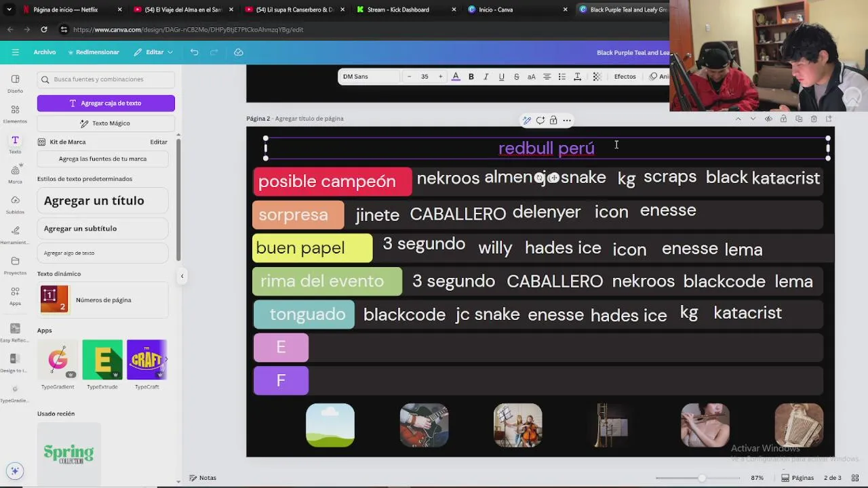
Task: Open the Herramientas panel in the sidebar
Action: (x=15, y=235)
